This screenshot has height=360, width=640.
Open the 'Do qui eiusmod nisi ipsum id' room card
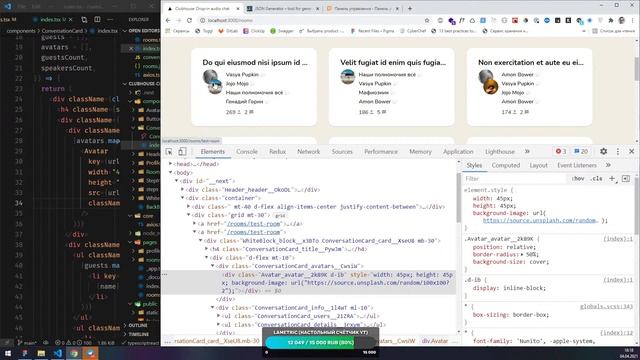click(254, 87)
